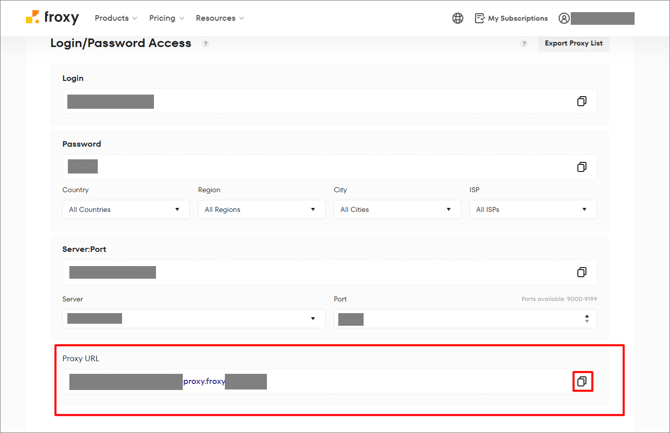
Task: Expand the Country dropdown
Action: (125, 210)
